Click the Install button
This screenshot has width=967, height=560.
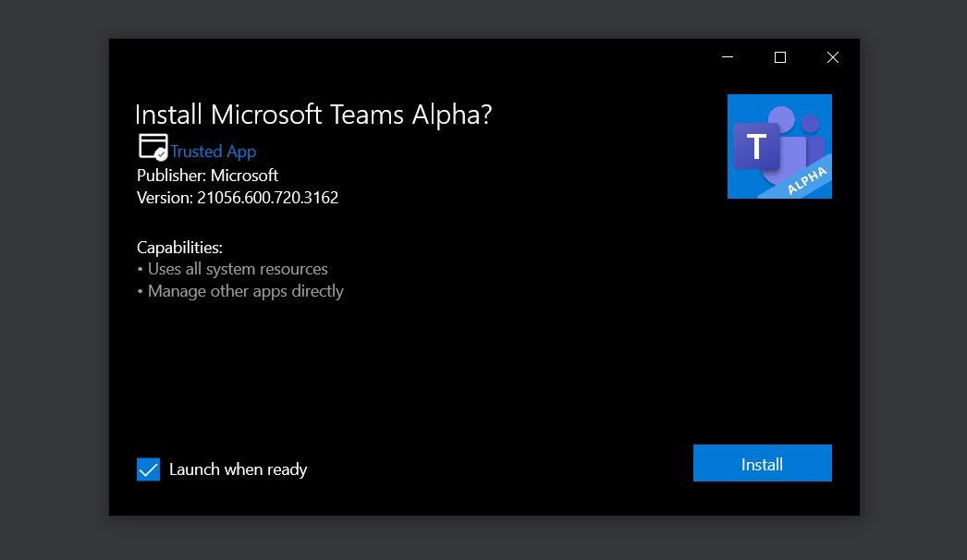762,463
